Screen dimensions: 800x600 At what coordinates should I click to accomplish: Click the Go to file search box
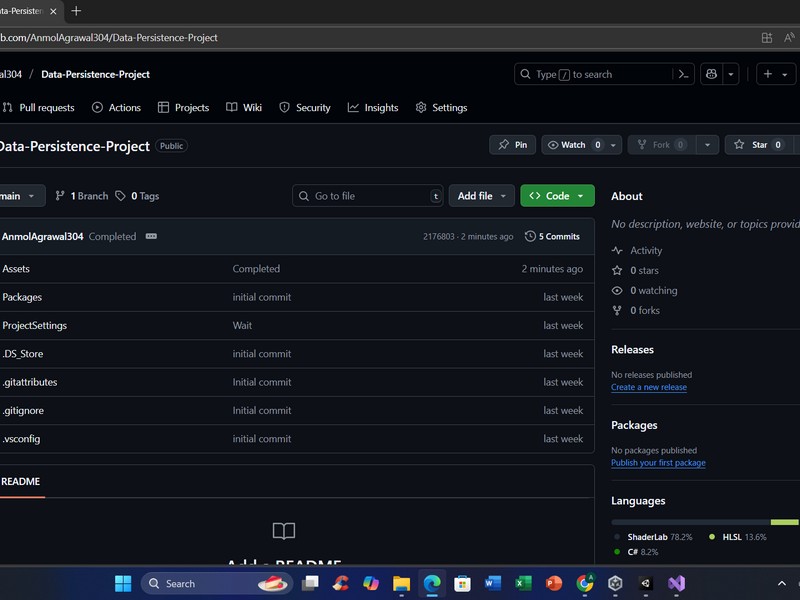tap(367, 196)
